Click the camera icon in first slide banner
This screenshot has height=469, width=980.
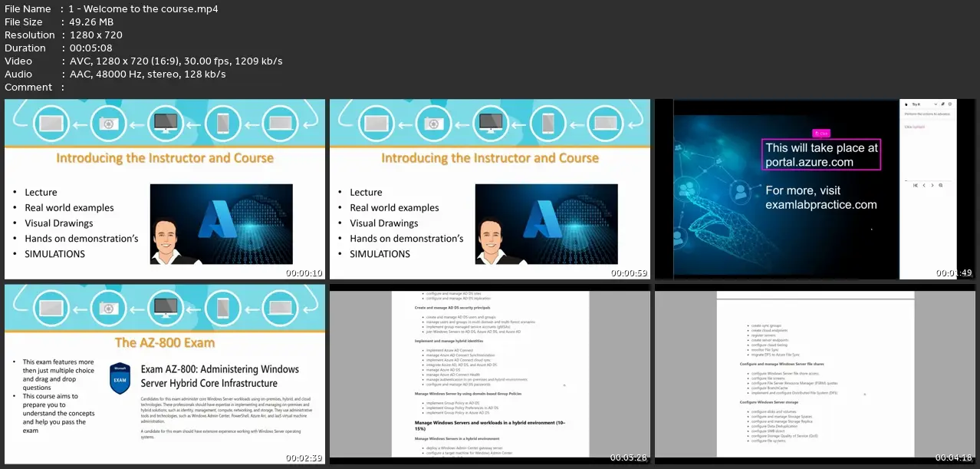(108, 123)
